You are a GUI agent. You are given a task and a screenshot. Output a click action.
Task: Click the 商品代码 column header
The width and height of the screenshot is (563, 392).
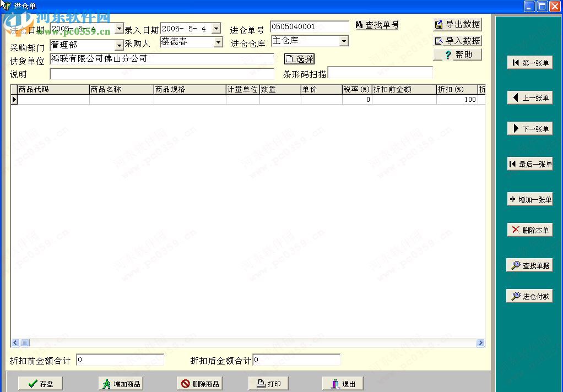53,89
